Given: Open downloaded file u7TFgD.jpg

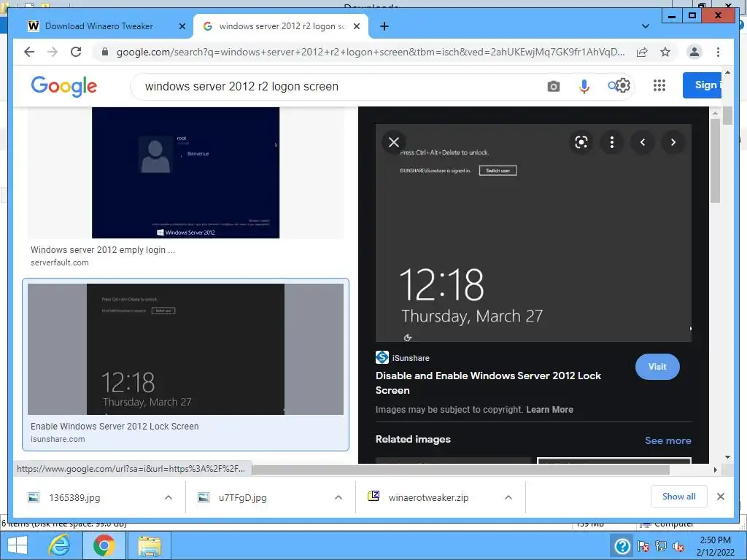Looking at the screenshot, I should (242, 497).
